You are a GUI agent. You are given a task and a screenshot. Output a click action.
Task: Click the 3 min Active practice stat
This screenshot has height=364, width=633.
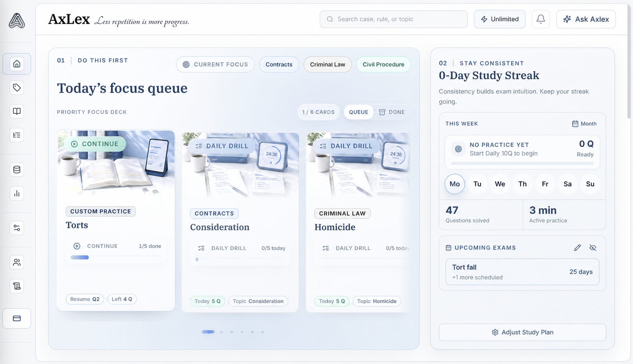coord(564,215)
